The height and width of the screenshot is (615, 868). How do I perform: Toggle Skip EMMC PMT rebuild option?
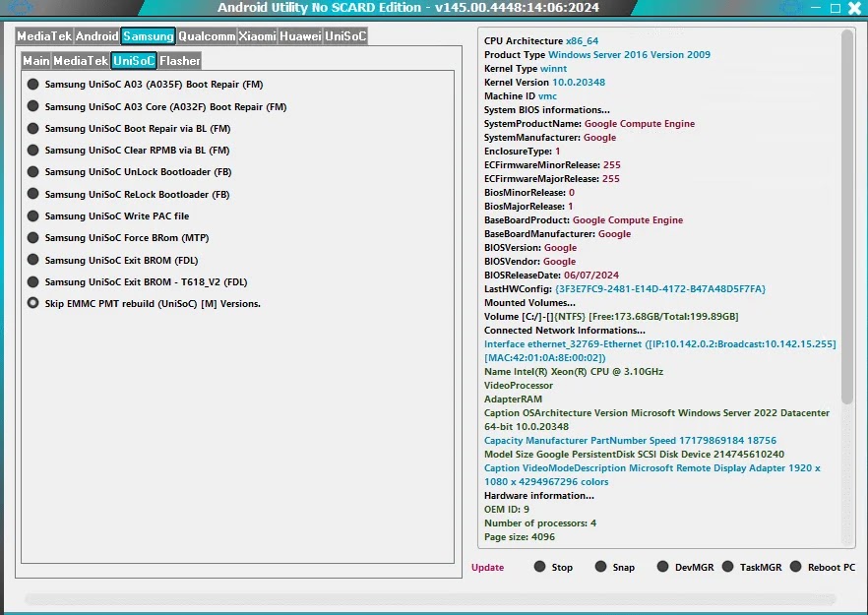pyautogui.click(x=144, y=303)
